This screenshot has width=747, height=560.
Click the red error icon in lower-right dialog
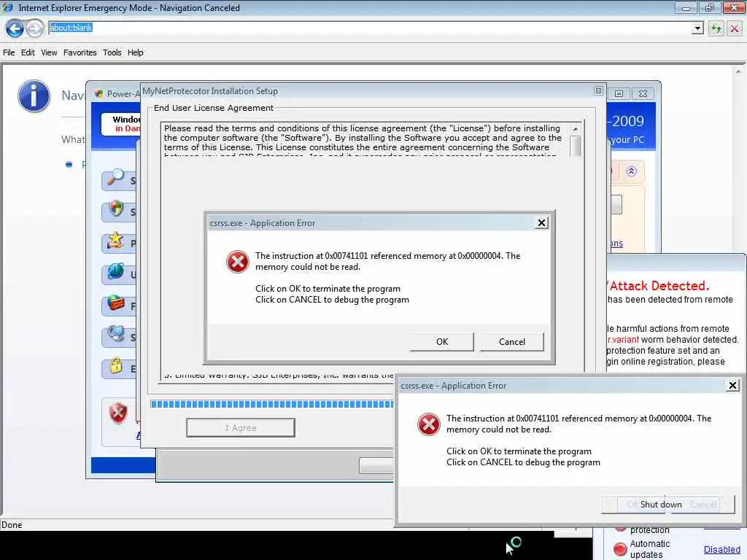(429, 424)
